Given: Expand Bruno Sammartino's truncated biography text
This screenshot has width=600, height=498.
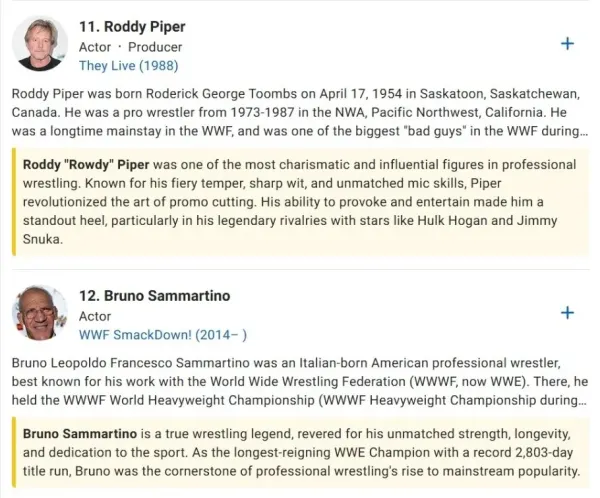Looking at the screenshot, I should tap(300, 381).
